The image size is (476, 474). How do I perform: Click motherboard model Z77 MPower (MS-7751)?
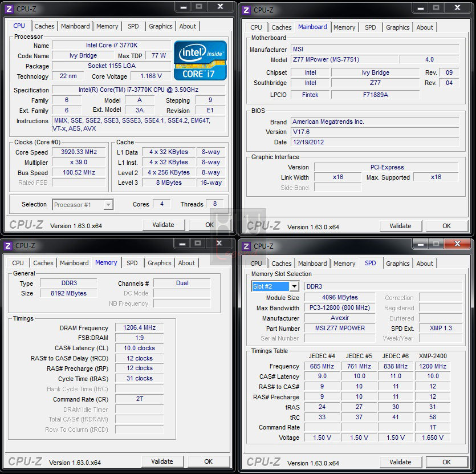[x=344, y=59]
